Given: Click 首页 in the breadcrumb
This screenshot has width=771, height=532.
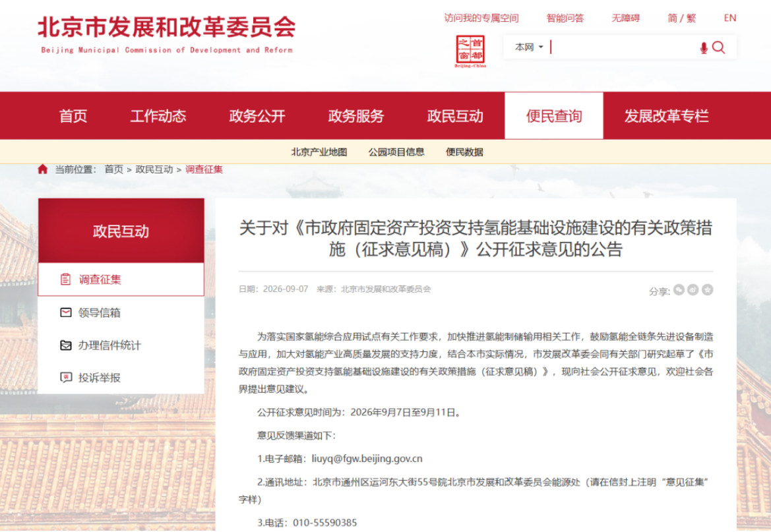Looking at the screenshot, I should tap(113, 169).
